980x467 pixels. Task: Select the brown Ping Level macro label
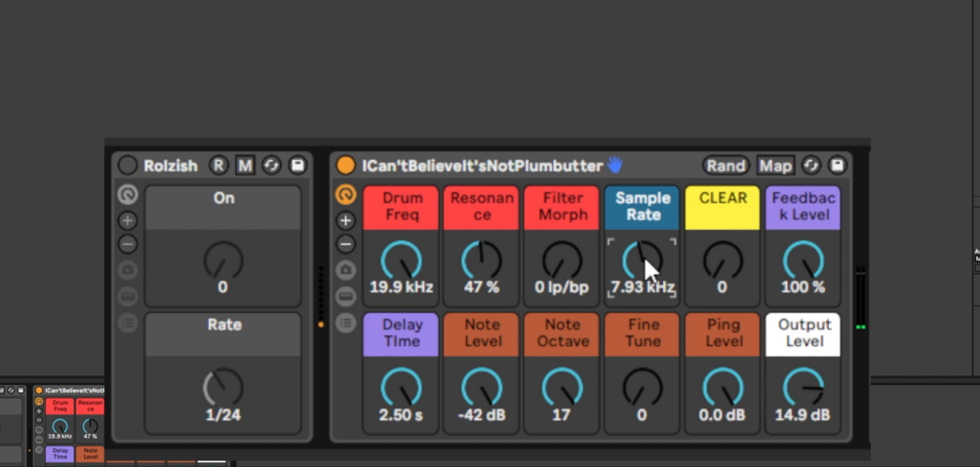click(723, 334)
